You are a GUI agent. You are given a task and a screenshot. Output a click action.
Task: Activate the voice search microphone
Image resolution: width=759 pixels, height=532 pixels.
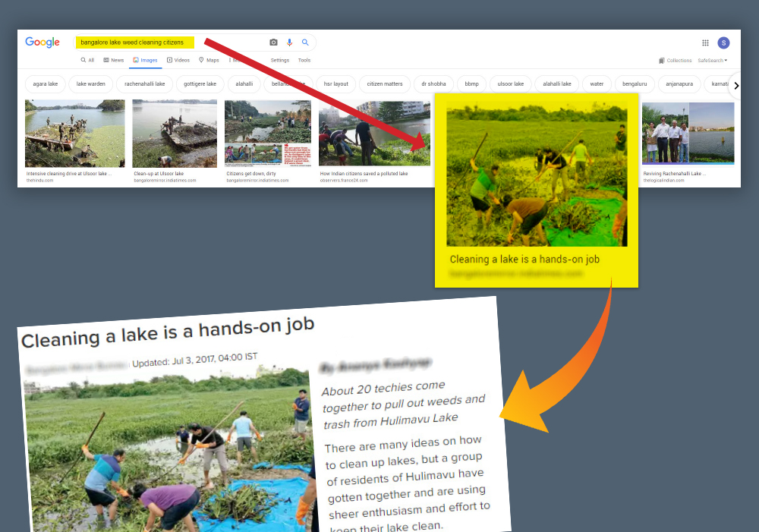click(x=289, y=42)
